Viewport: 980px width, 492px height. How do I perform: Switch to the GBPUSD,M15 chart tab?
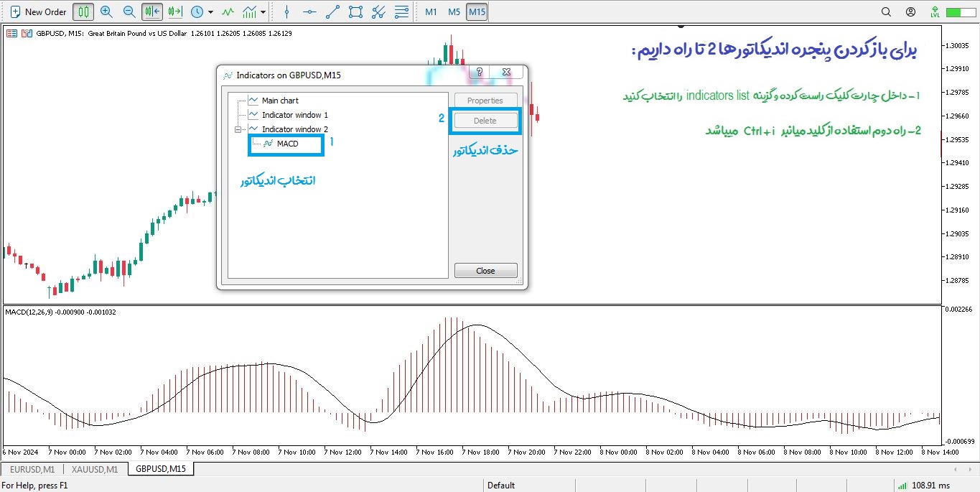click(x=161, y=469)
